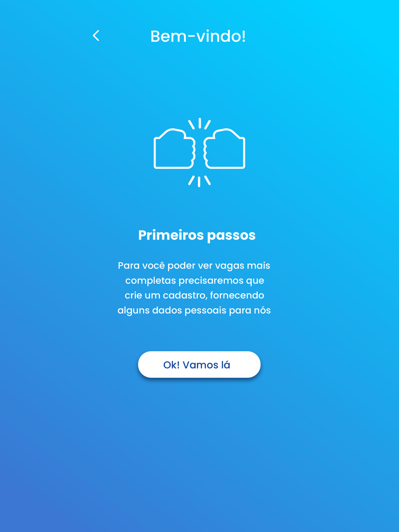
Task: Tap the line "completas precisaremos que"
Action: click(195, 281)
